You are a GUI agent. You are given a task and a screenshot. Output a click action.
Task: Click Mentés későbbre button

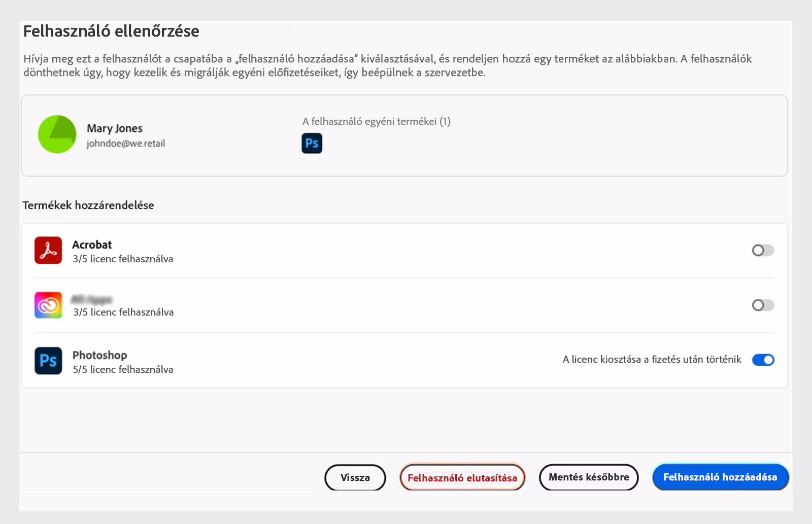(589, 477)
